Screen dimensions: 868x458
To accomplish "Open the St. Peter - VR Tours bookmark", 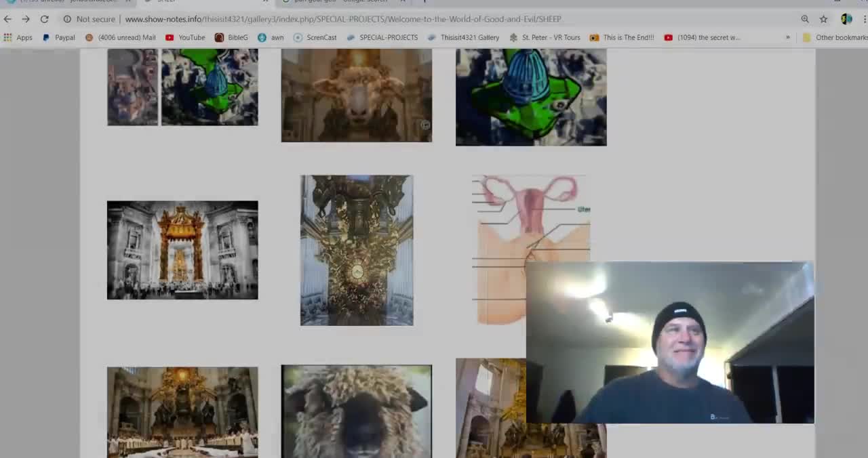I will 545,37.
